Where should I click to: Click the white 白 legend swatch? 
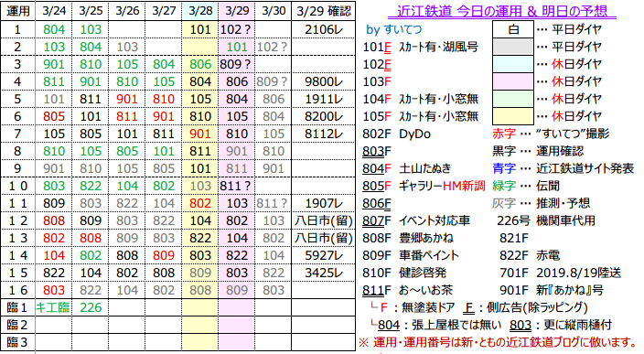coord(513,29)
